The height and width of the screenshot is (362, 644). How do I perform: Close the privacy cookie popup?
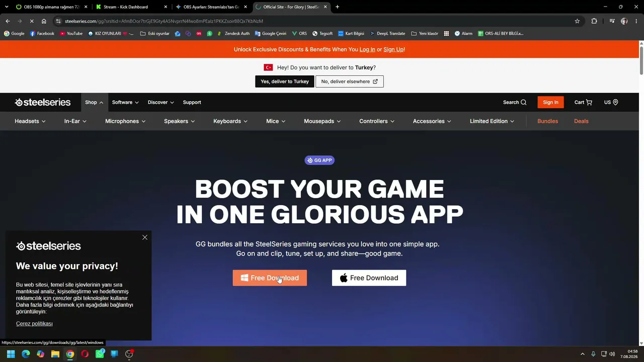point(145,237)
